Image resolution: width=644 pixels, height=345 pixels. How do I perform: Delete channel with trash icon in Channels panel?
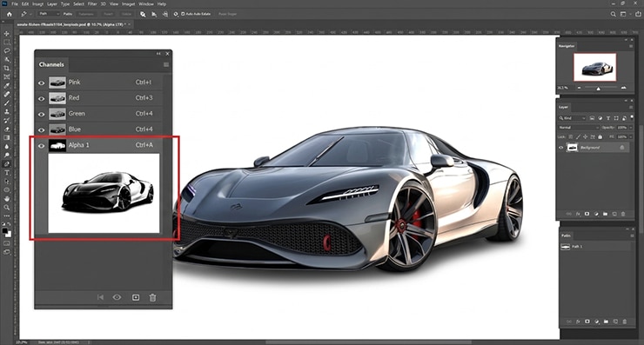tap(152, 297)
